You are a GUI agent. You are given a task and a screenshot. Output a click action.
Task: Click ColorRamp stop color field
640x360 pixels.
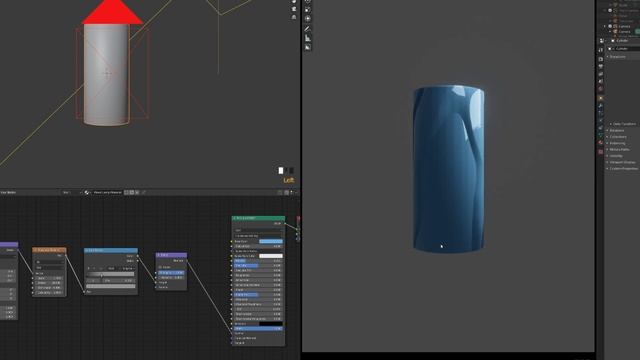tap(111, 286)
